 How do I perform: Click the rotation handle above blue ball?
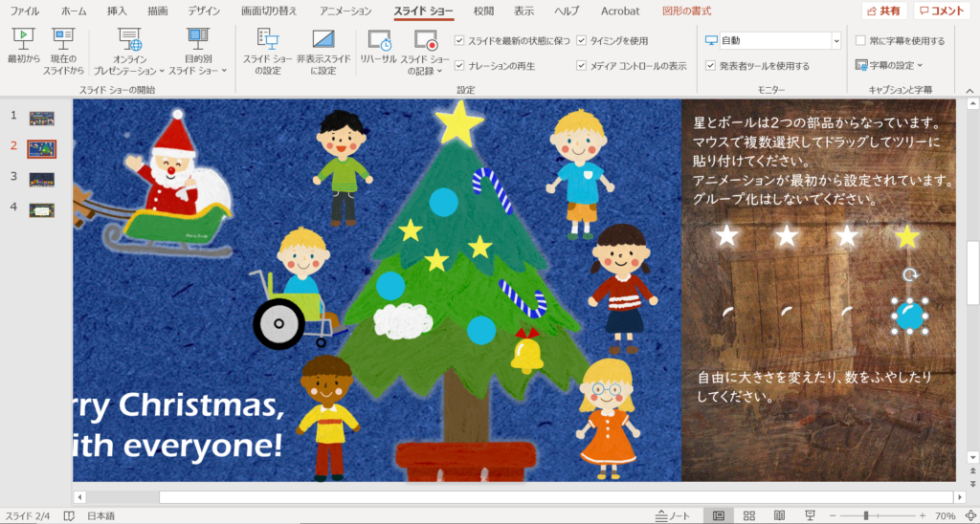point(909,274)
